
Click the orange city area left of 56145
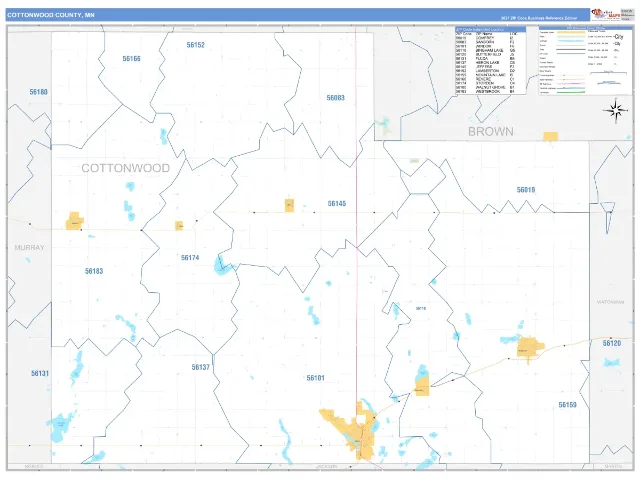pos(289,205)
